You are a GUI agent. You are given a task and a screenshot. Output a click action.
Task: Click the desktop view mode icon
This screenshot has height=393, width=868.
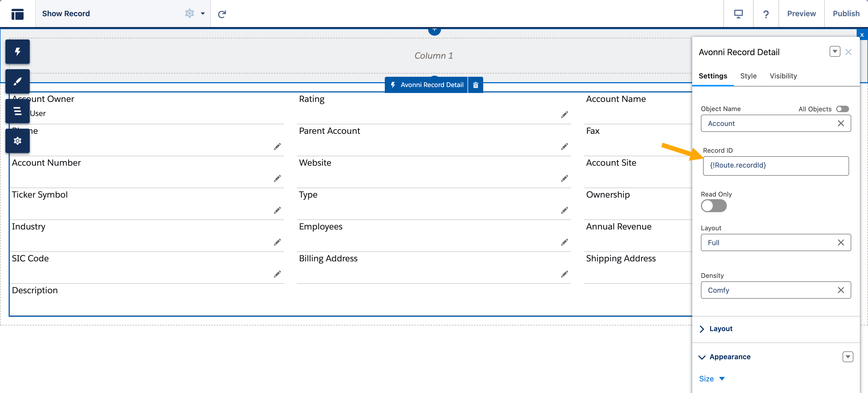pos(738,14)
